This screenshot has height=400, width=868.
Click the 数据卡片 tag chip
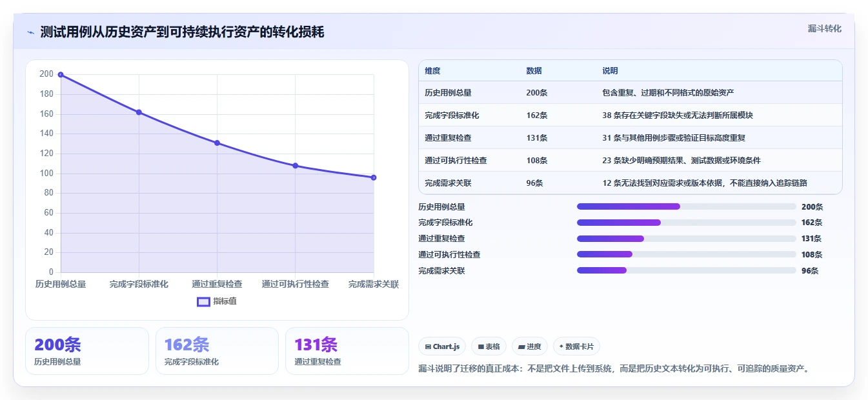(576, 346)
